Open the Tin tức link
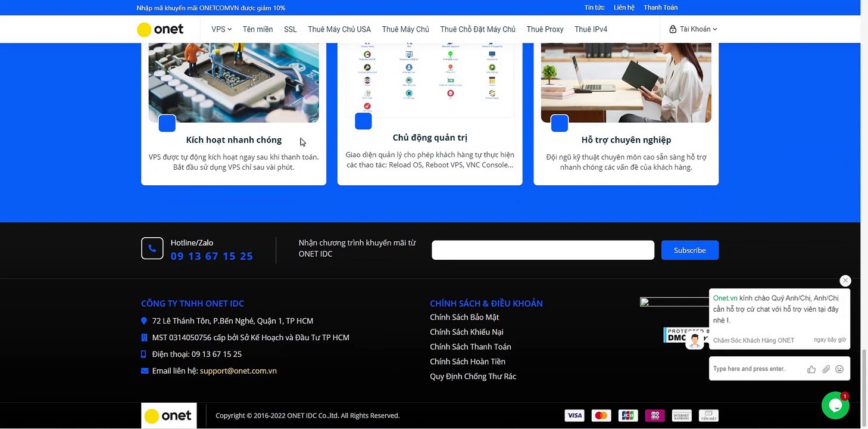 (595, 8)
